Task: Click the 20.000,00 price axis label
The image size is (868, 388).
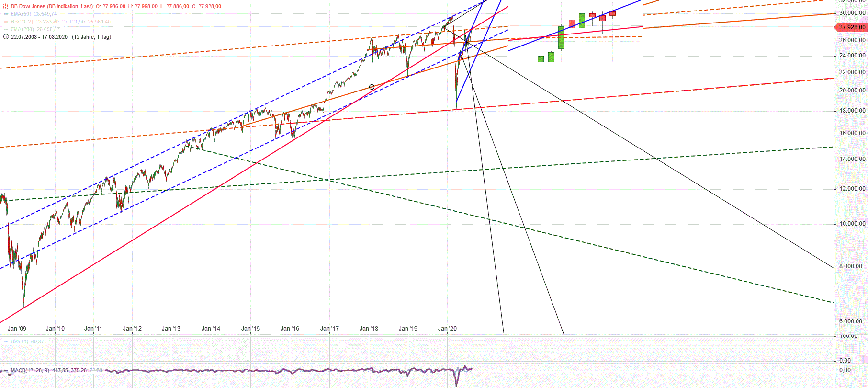Action: coord(852,91)
